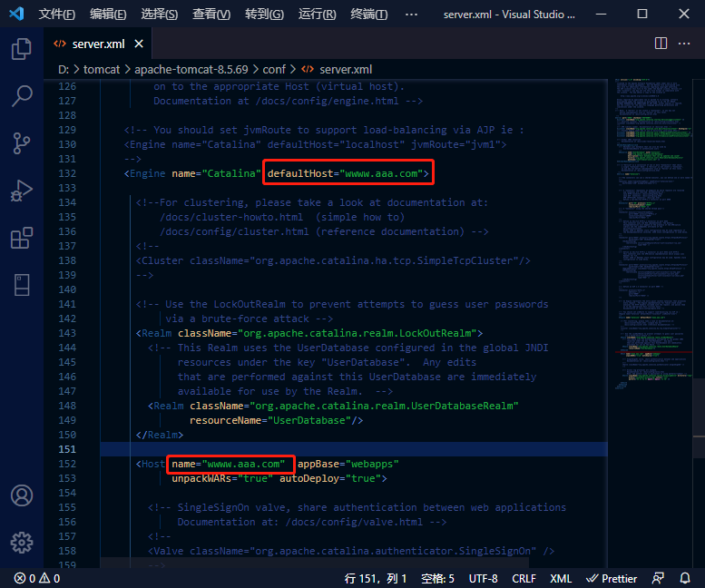Click the code minimap overview
705x588 pixels.
point(653,234)
